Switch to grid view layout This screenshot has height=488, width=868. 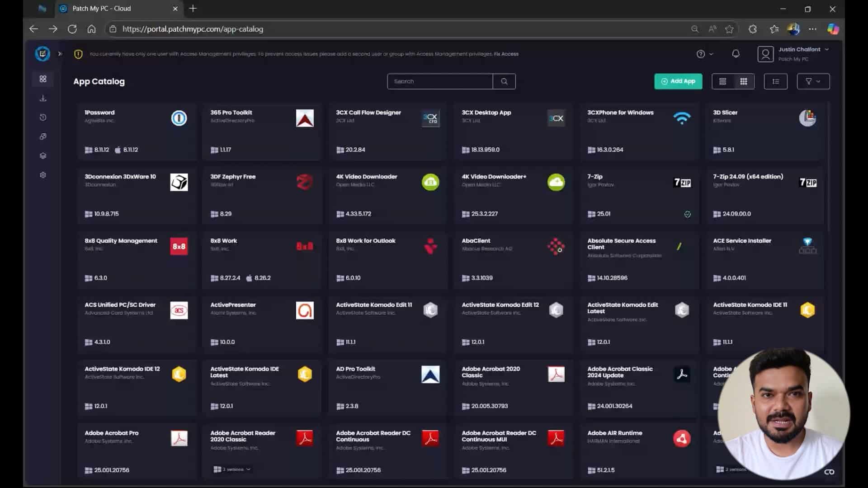pos(744,81)
